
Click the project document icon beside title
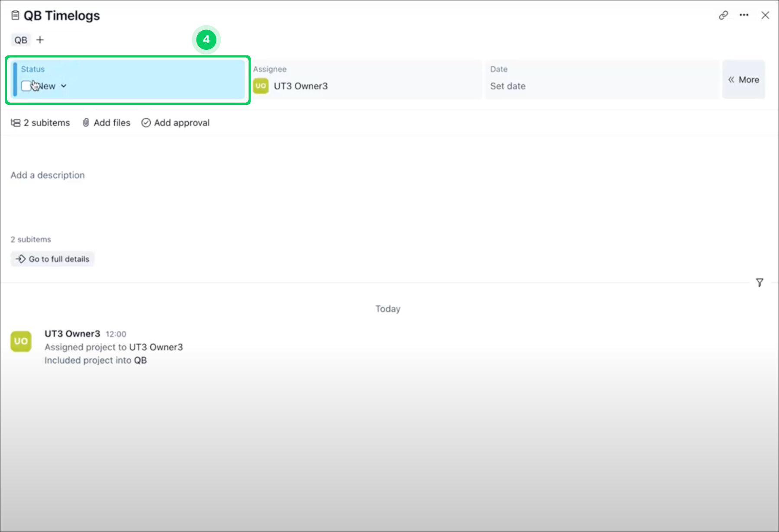click(15, 16)
